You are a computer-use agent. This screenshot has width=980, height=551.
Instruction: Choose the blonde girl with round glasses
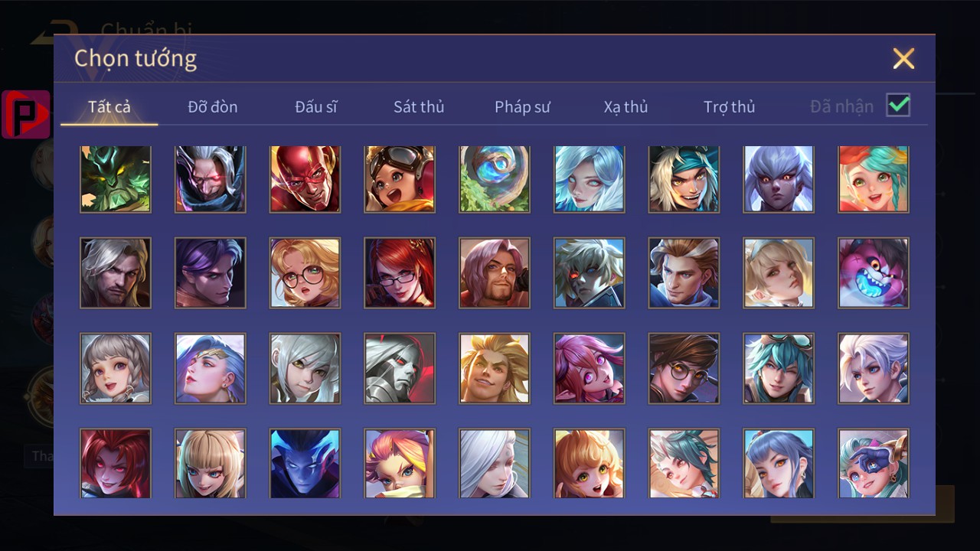coord(305,273)
